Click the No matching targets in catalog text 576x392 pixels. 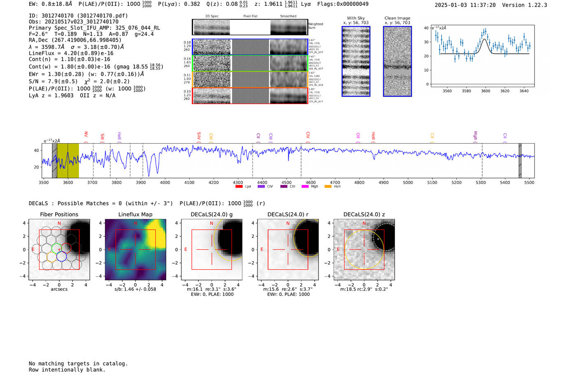coord(78,364)
